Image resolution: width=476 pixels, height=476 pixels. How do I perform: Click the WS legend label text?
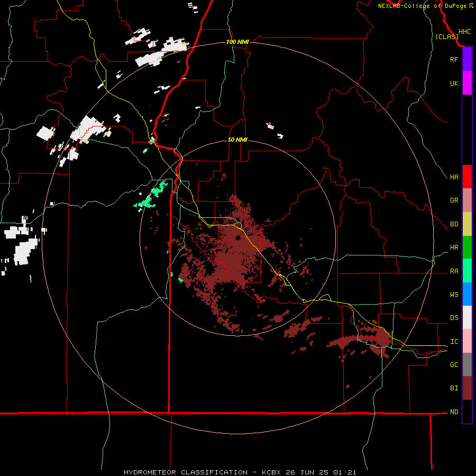[454, 295]
